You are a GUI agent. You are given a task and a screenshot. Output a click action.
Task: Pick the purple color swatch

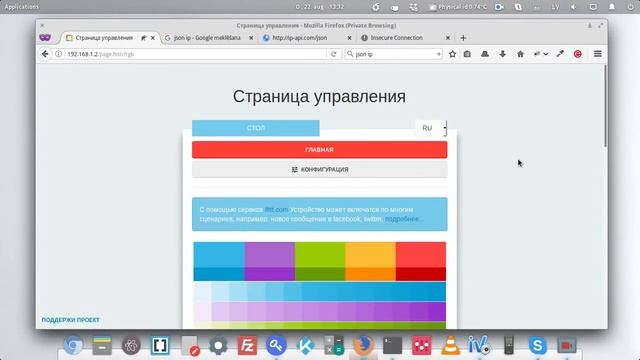tap(269, 255)
